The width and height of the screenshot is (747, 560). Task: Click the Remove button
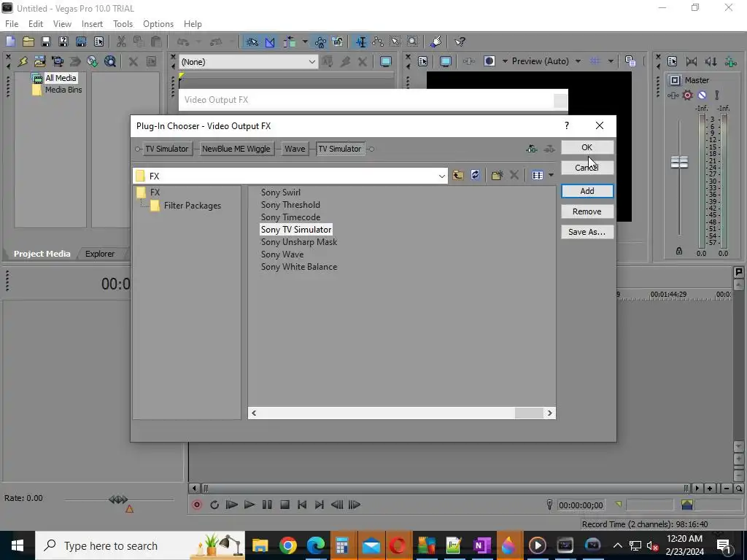(587, 211)
